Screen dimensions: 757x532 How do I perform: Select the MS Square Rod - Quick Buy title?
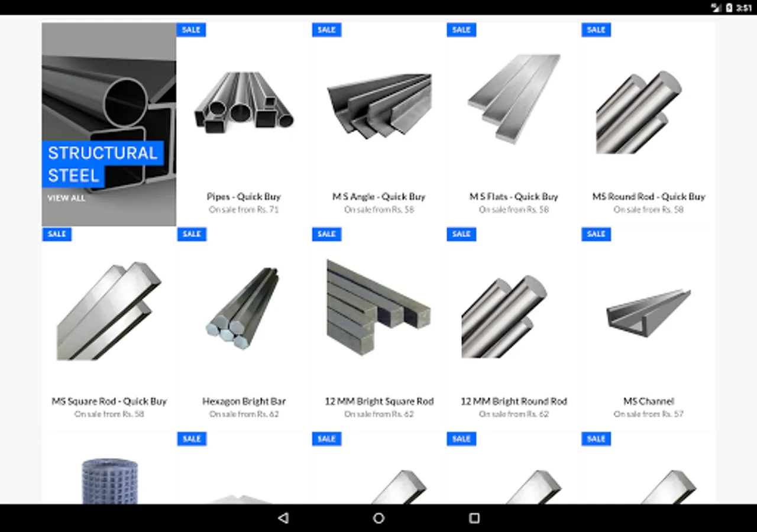[109, 401]
